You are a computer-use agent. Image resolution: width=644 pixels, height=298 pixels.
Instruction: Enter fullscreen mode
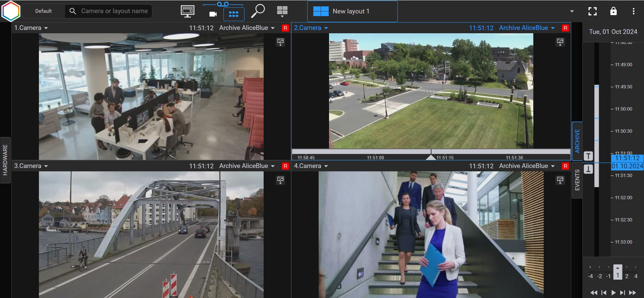tap(592, 11)
